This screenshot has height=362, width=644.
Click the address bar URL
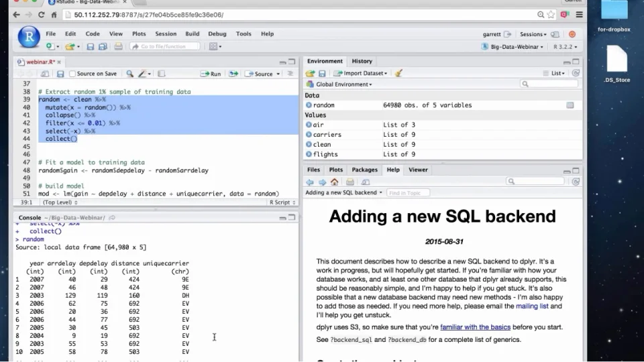[149, 15]
